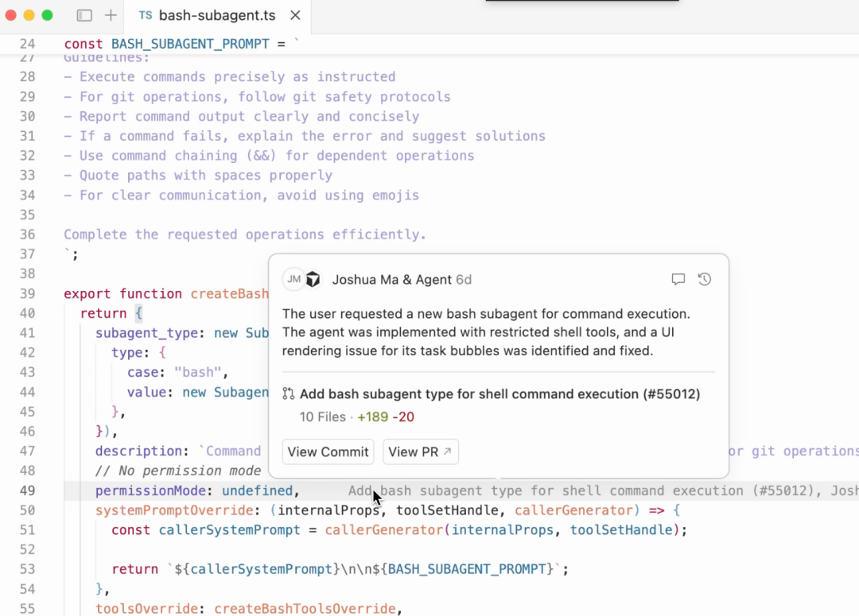Click the "10 Files" changed label
This screenshot has height=616, width=859.
[322, 416]
